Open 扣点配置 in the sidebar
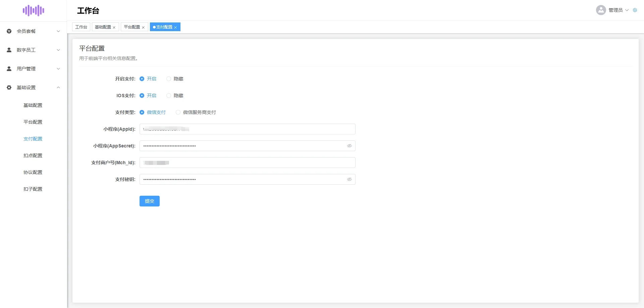 pos(33,156)
